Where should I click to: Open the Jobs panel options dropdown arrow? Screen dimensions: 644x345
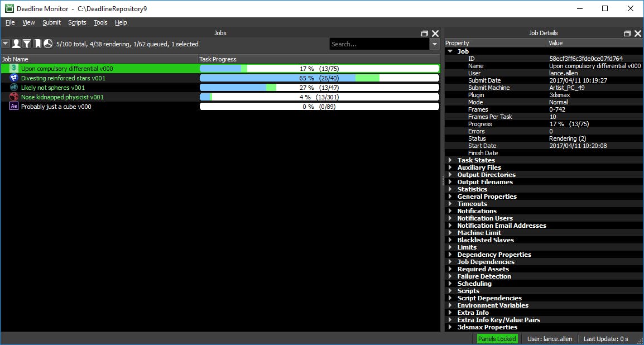coord(6,44)
